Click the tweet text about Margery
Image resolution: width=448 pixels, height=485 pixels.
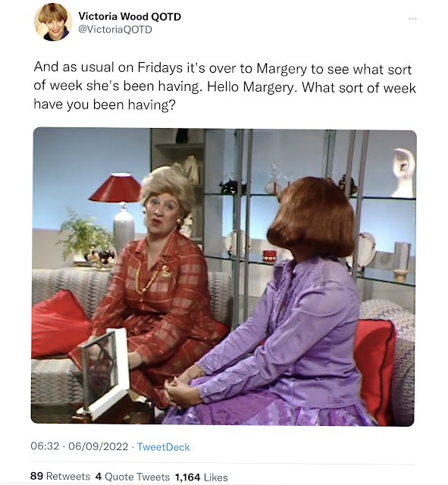(x=225, y=86)
